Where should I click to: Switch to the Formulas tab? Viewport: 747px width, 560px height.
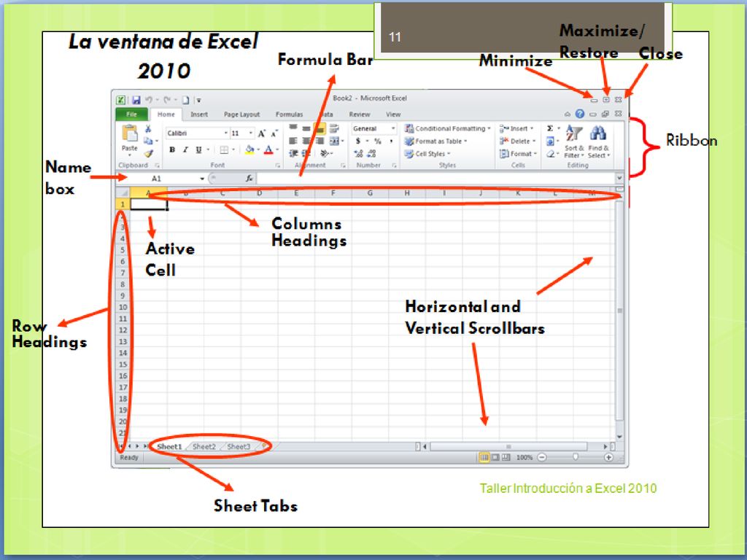[289, 114]
